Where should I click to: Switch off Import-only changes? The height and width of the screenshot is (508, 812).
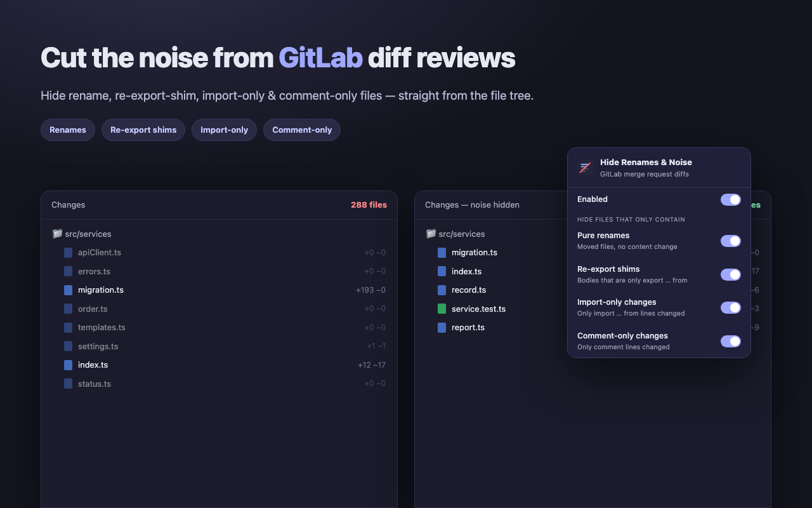(731, 307)
